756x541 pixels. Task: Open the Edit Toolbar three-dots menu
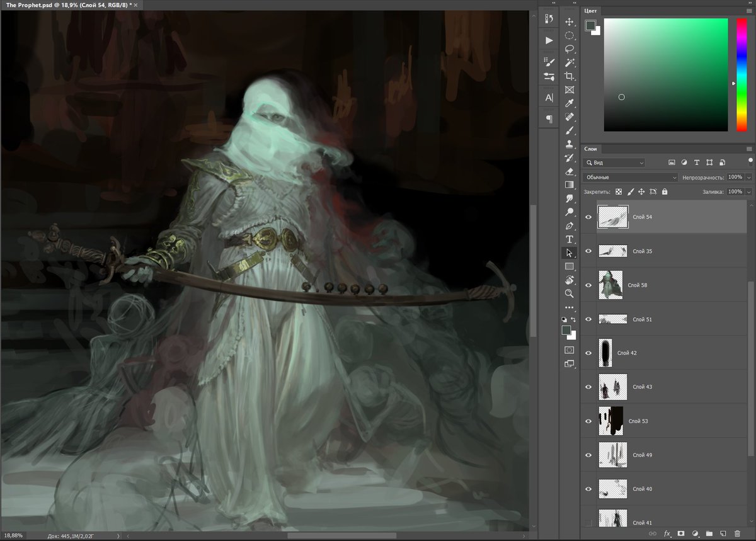pyautogui.click(x=570, y=307)
